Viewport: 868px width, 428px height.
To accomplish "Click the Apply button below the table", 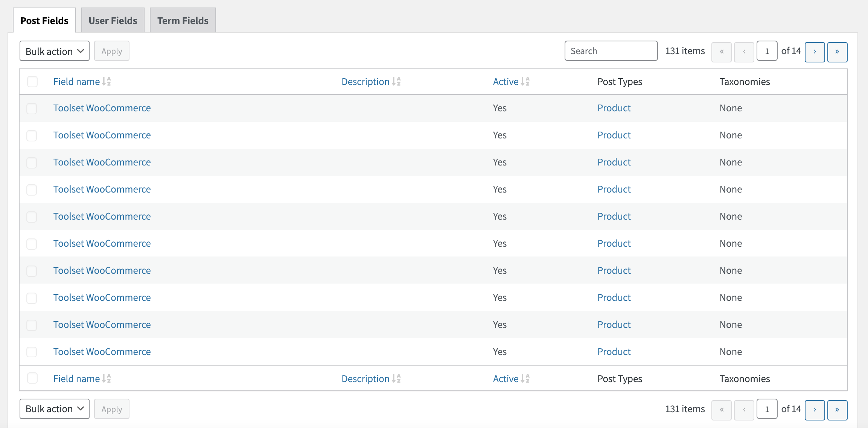I will click(112, 409).
